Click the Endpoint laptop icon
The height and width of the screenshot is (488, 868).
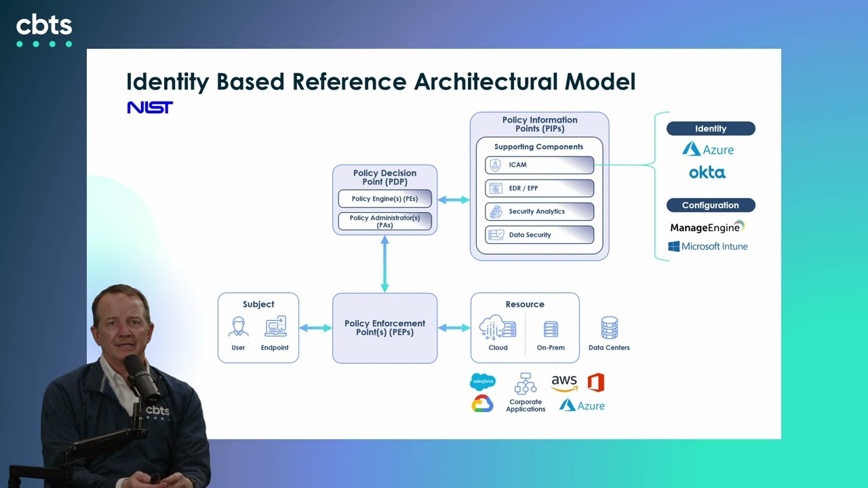coord(275,327)
